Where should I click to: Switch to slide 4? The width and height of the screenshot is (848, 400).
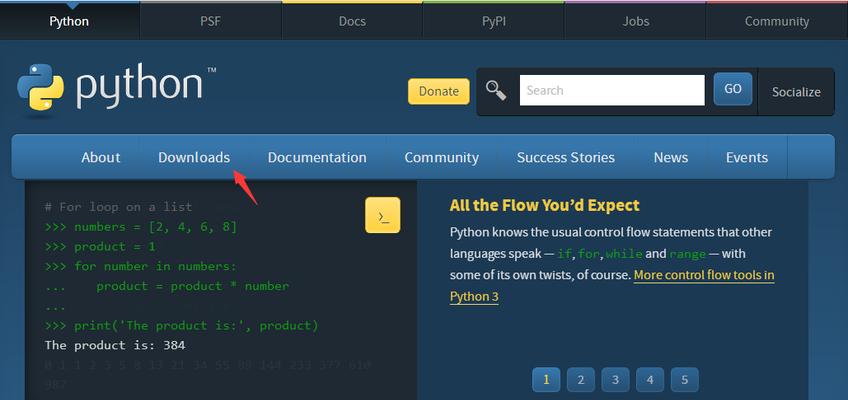click(650, 379)
